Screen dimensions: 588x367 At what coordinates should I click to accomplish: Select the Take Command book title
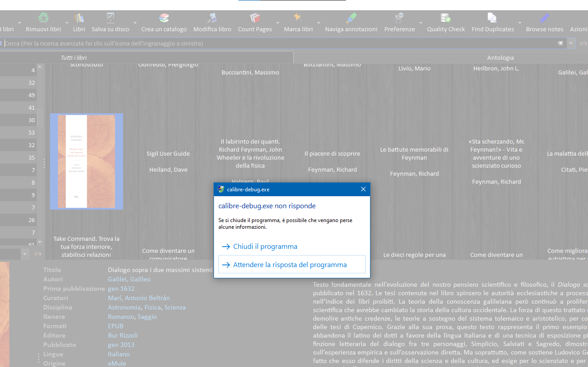(86, 247)
